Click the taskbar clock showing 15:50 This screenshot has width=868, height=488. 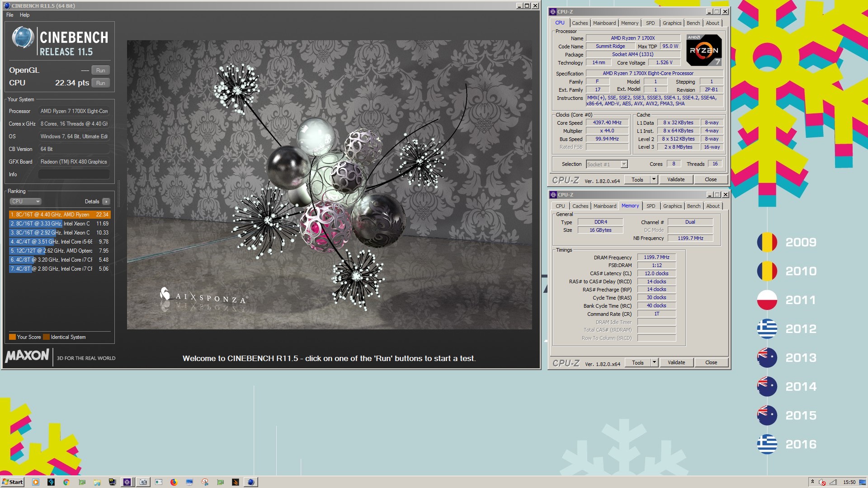[x=849, y=482]
